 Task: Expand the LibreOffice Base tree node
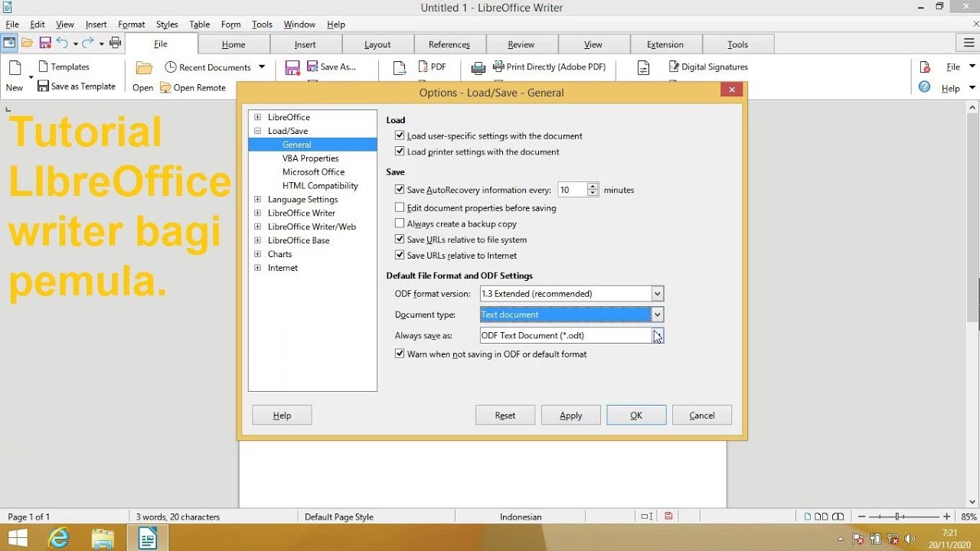pyautogui.click(x=257, y=240)
